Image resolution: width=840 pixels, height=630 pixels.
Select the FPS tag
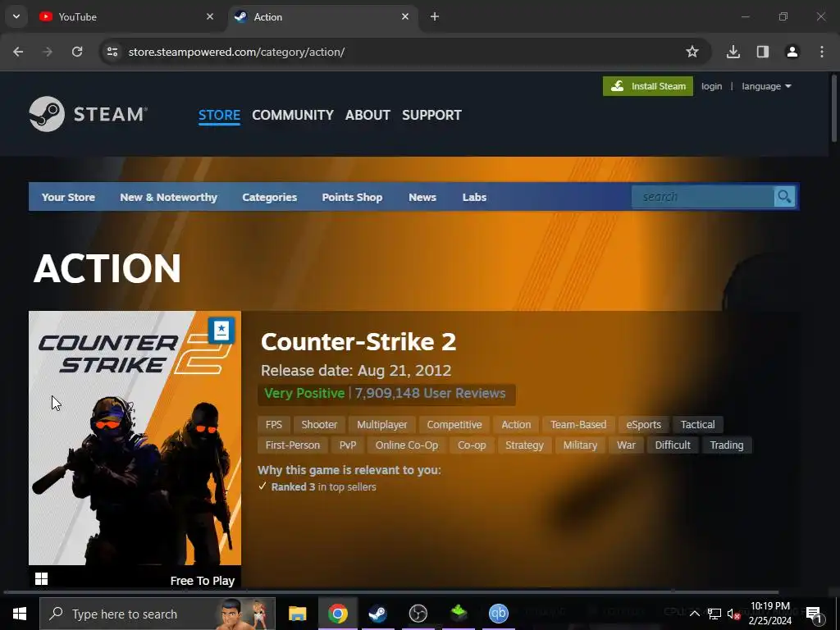point(273,425)
